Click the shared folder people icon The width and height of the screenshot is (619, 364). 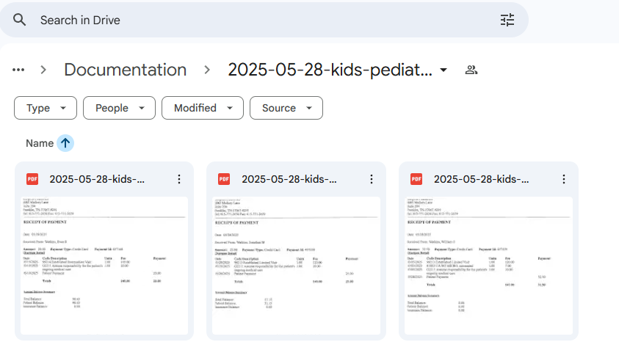click(471, 70)
